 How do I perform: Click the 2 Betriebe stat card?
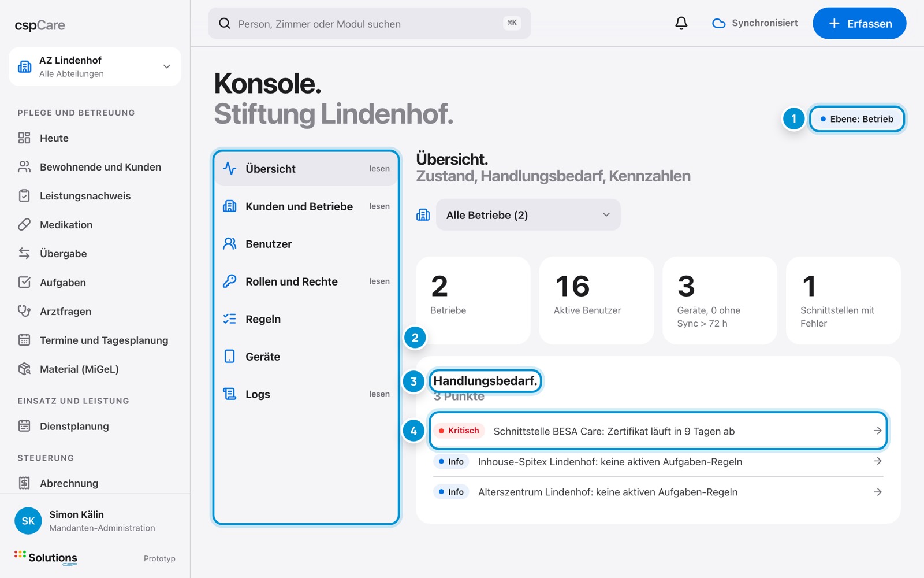click(x=473, y=301)
